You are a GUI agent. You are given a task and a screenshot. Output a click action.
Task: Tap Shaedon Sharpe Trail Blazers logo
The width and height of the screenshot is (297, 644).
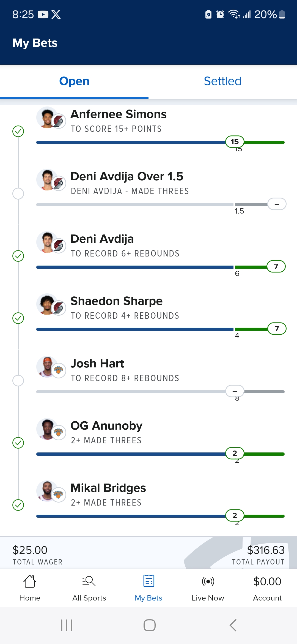pyautogui.click(x=59, y=308)
